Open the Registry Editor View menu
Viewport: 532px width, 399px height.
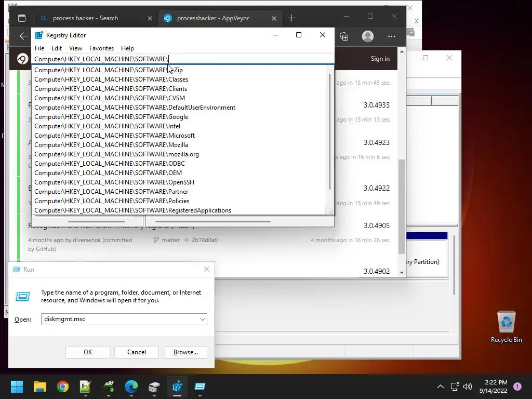75,48
